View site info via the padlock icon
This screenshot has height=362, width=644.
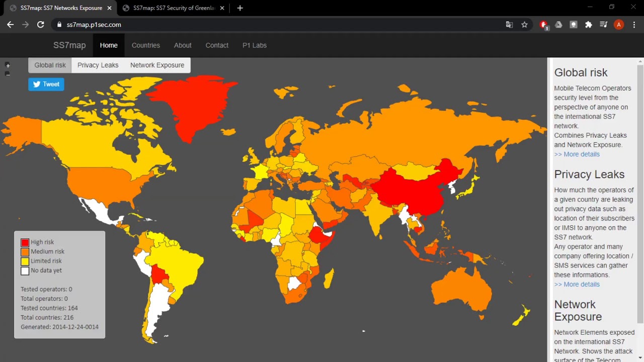coord(59,25)
